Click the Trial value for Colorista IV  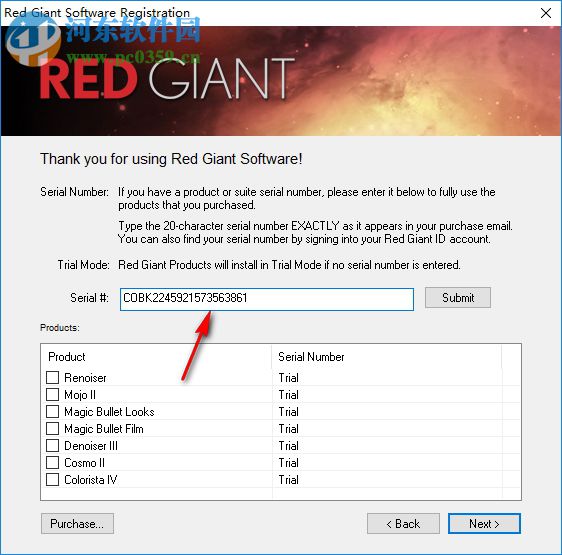click(289, 480)
